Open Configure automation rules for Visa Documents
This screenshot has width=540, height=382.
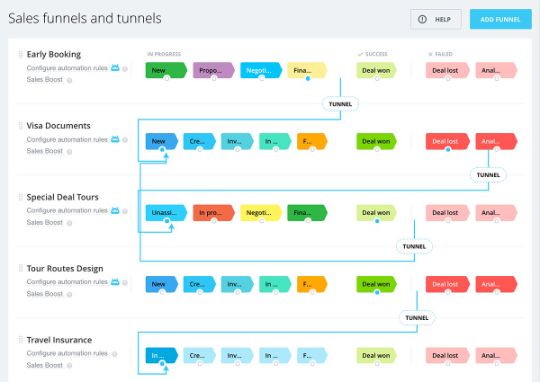click(x=67, y=140)
